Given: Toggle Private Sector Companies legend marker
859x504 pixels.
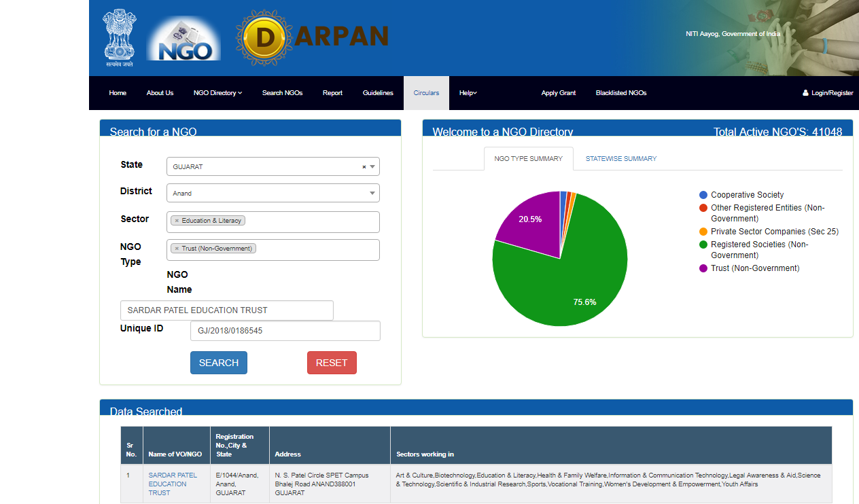Looking at the screenshot, I should (x=703, y=232).
